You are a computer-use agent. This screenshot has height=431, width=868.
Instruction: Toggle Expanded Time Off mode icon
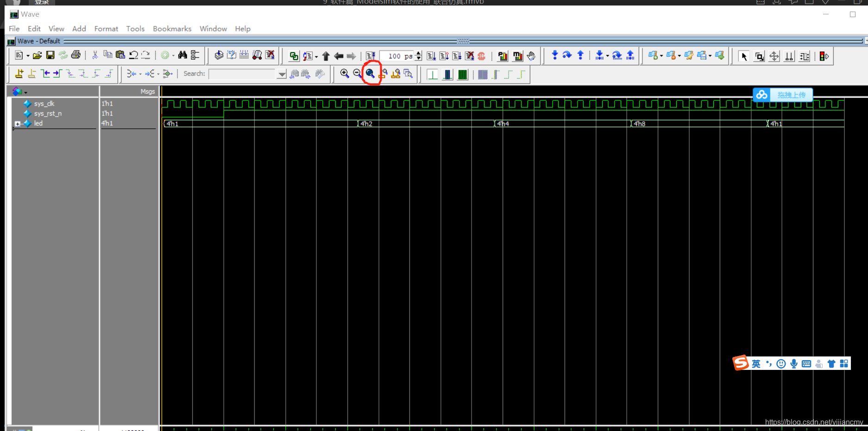(433, 75)
